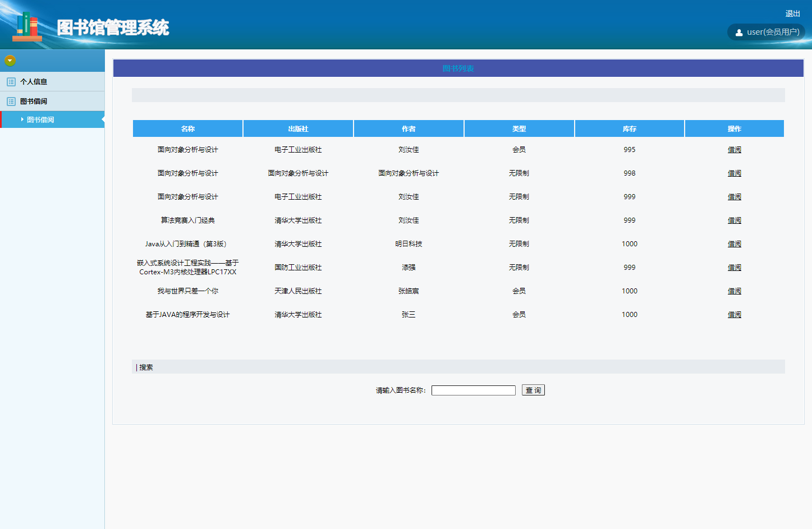Click the list icon beside 个人信息

11,82
